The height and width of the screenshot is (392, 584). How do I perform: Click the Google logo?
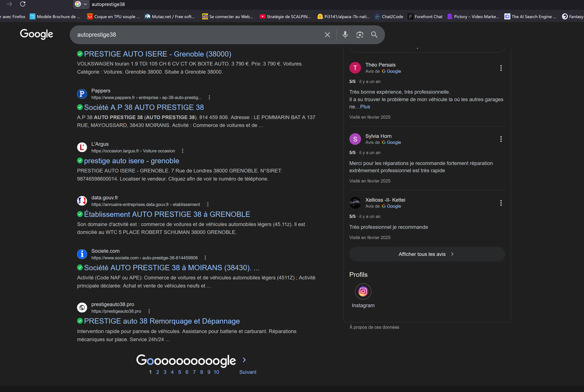point(36,34)
